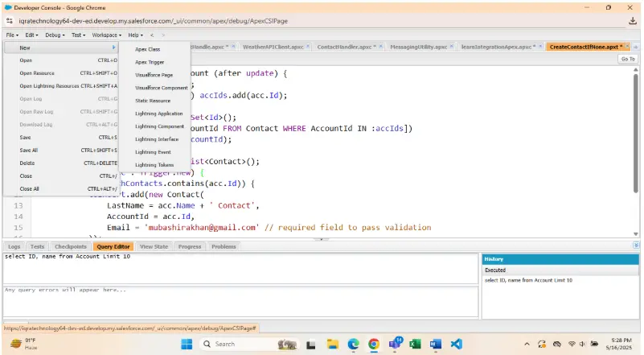The height and width of the screenshot is (355, 644).
Task: Collapse the bottom panel toggle icon
Action: point(636,246)
